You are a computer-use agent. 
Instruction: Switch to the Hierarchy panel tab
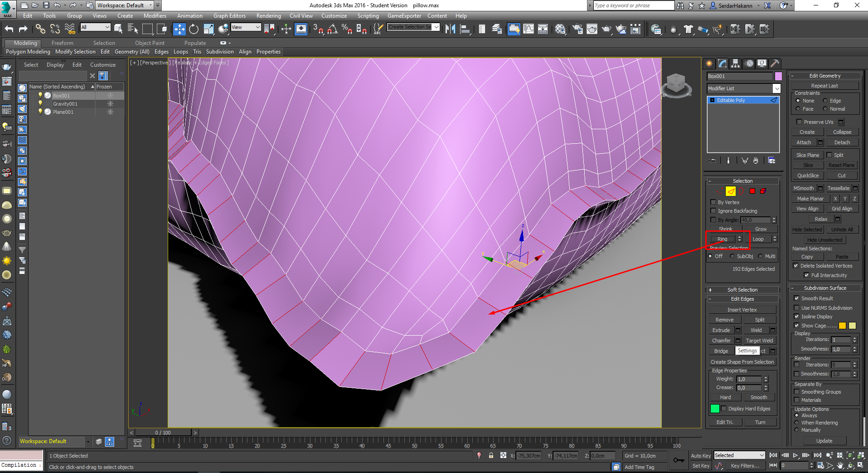pos(736,63)
